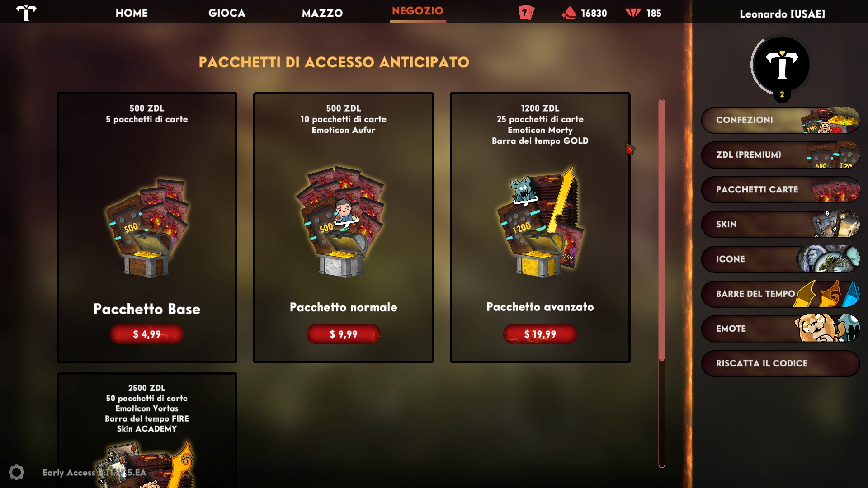Show the BARRE DEL TEMPO category

(x=781, y=294)
